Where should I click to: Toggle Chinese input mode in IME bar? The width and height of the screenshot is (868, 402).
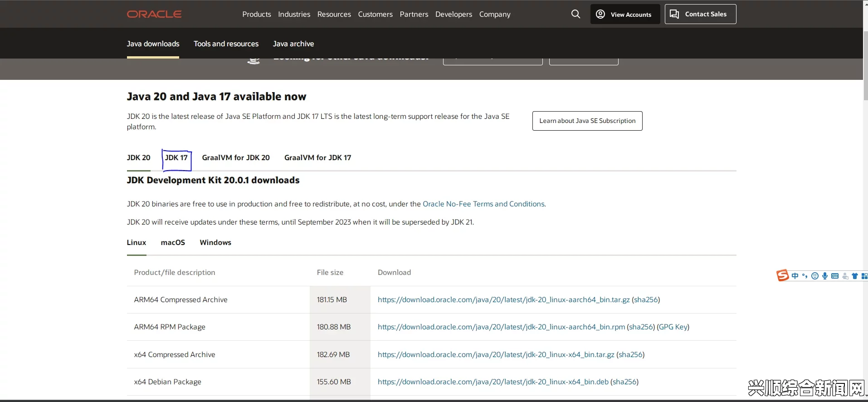pyautogui.click(x=795, y=276)
